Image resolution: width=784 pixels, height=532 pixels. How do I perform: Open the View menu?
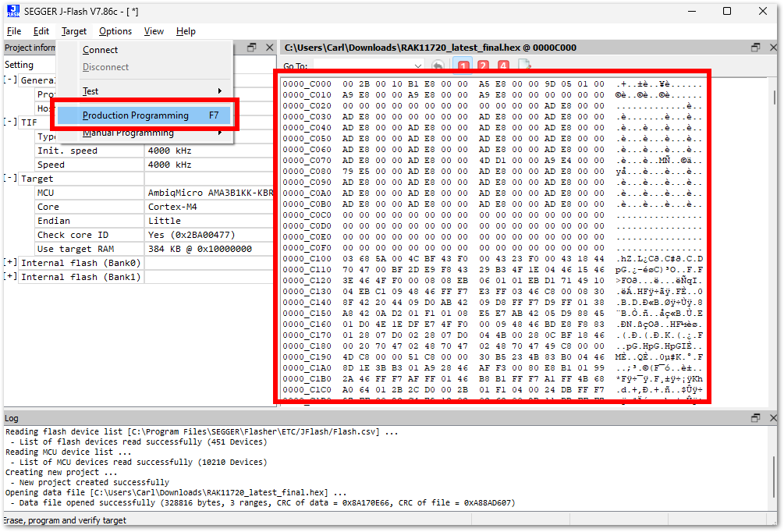pyautogui.click(x=154, y=31)
